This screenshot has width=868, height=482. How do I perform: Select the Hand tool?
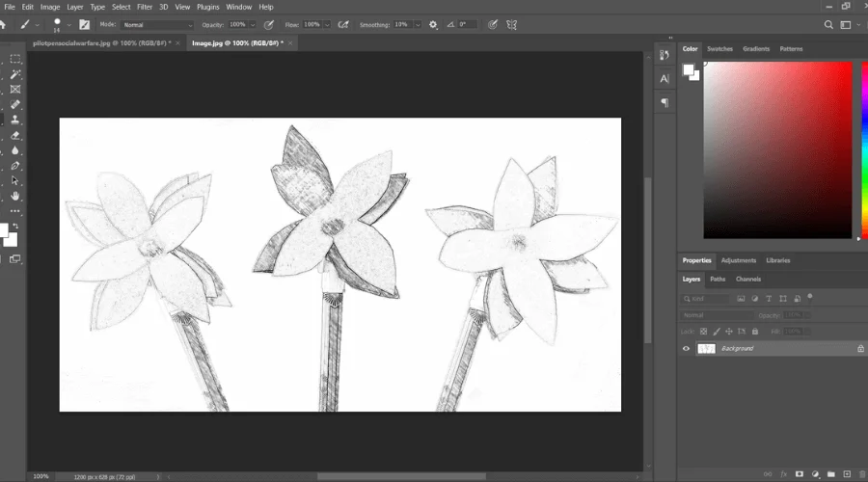tap(15, 196)
